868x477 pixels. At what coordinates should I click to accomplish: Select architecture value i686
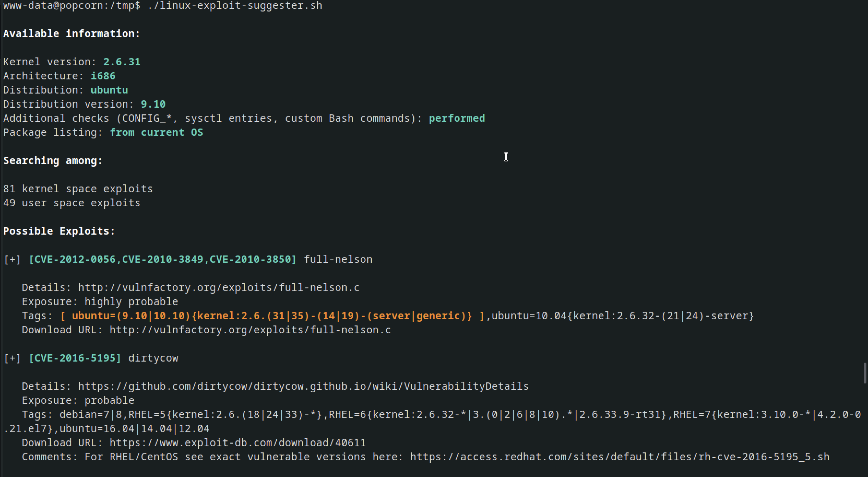pos(103,76)
